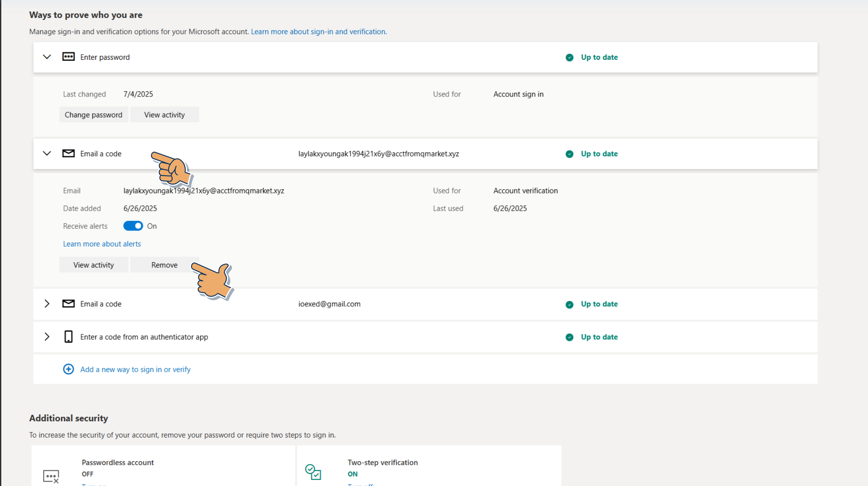Click the phone icon for the authenticator app
The image size is (868, 486).
68,336
